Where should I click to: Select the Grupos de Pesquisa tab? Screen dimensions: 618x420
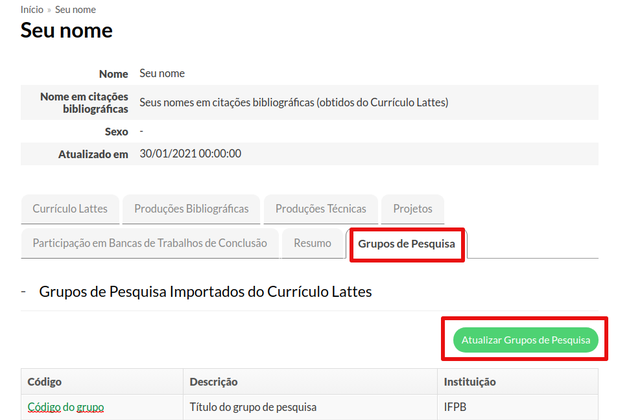(406, 244)
